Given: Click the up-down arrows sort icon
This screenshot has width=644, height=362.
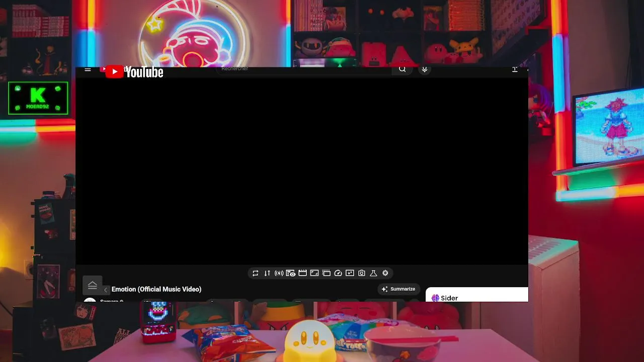Looking at the screenshot, I should coord(267,273).
